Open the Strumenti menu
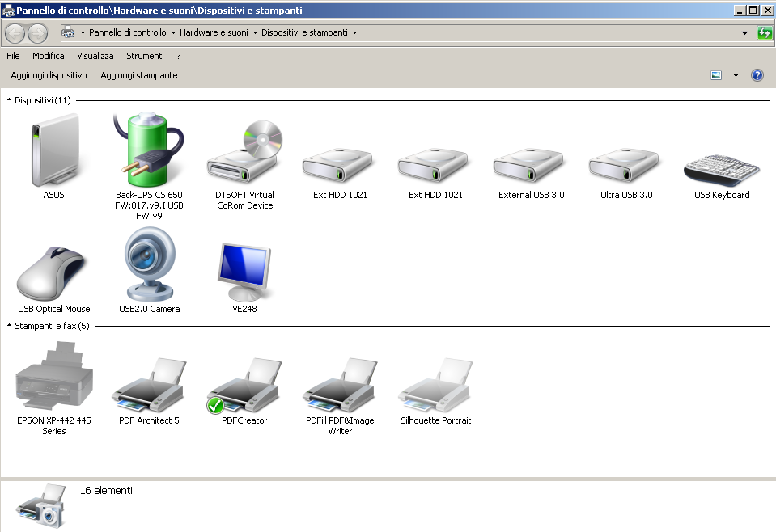776x532 pixels. click(145, 56)
